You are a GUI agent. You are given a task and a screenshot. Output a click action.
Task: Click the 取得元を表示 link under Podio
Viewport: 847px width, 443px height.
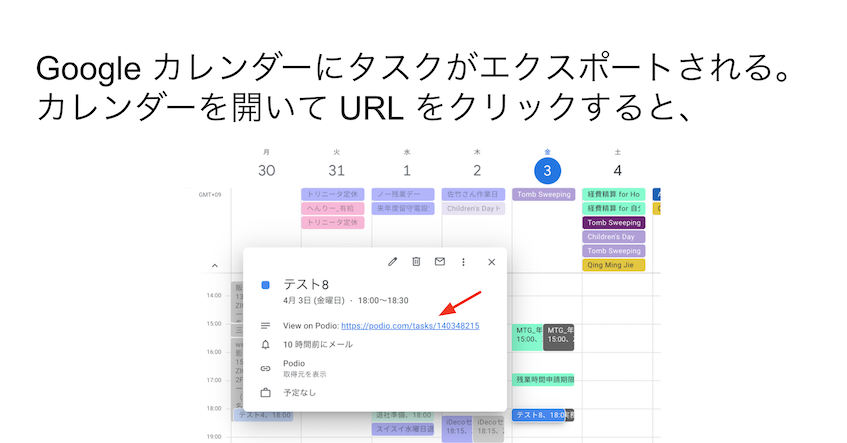(x=304, y=374)
